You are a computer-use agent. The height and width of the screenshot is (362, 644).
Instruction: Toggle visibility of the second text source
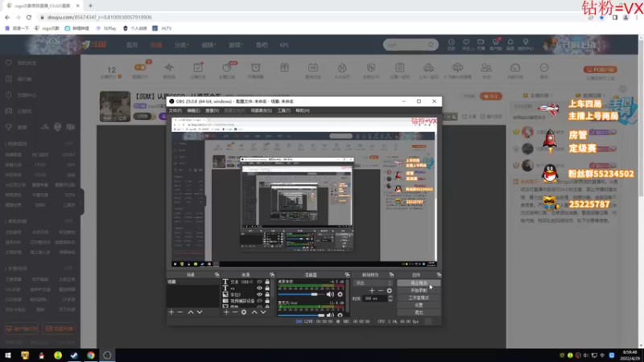(259, 288)
